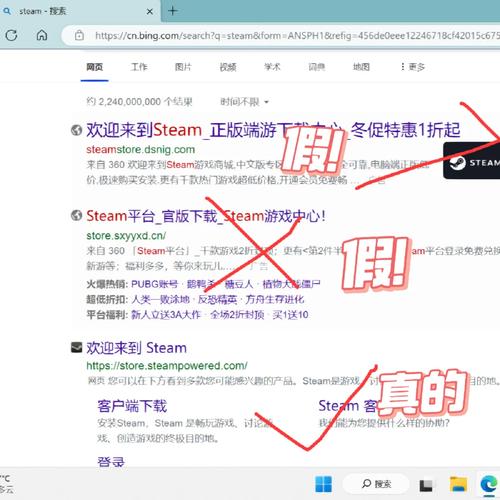Close the steam search browser tab
The image size is (500, 500).
tap(150, 12)
